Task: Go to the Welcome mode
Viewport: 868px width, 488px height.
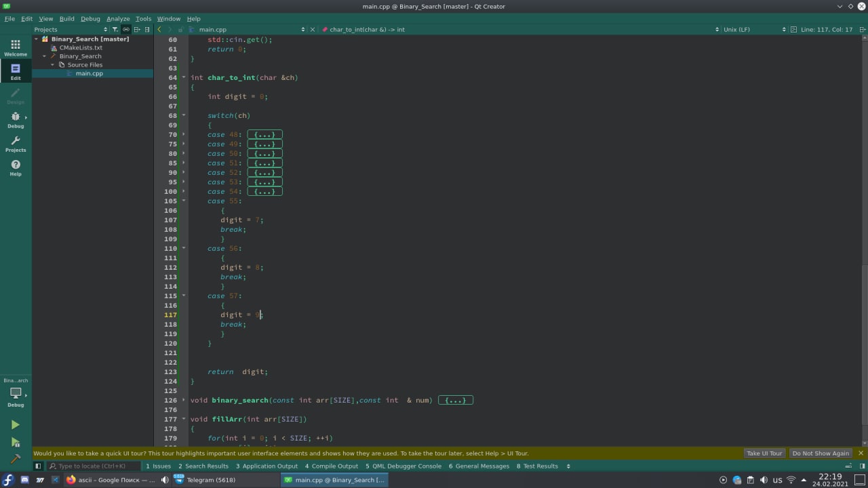Action: [15, 47]
